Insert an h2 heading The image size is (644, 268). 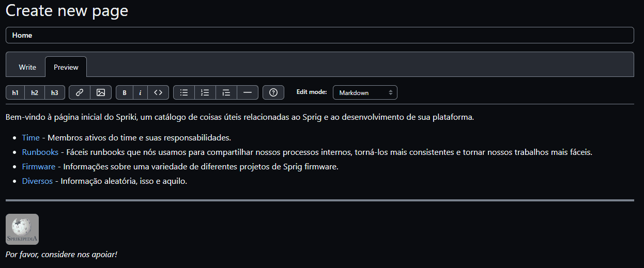pos(35,92)
